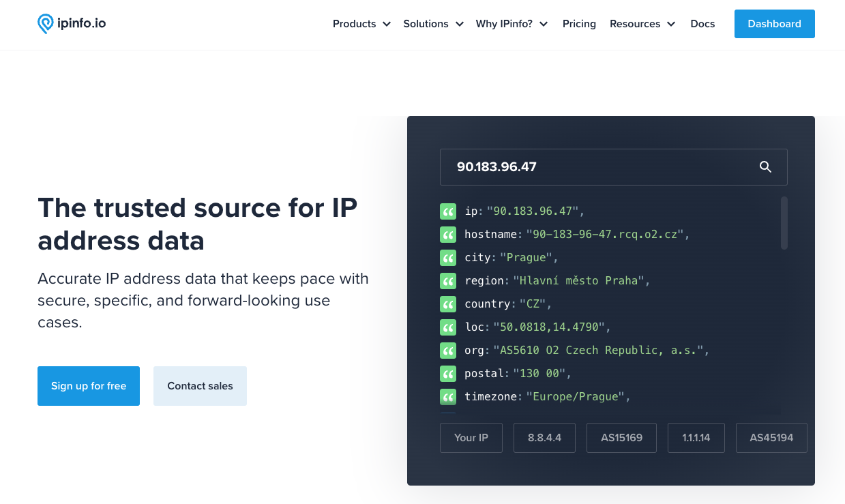The width and height of the screenshot is (845, 504).
Task: Click the quote icon next to hostname entry
Action: [448, 234]
